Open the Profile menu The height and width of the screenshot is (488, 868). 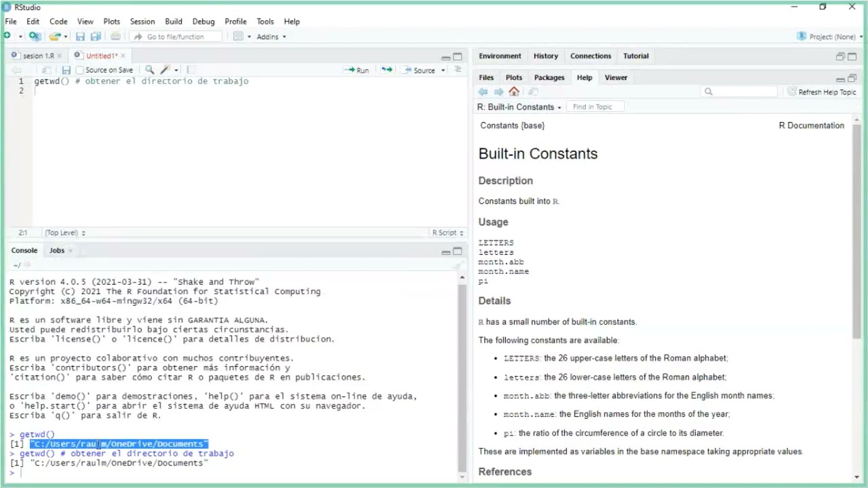(236, 22)
